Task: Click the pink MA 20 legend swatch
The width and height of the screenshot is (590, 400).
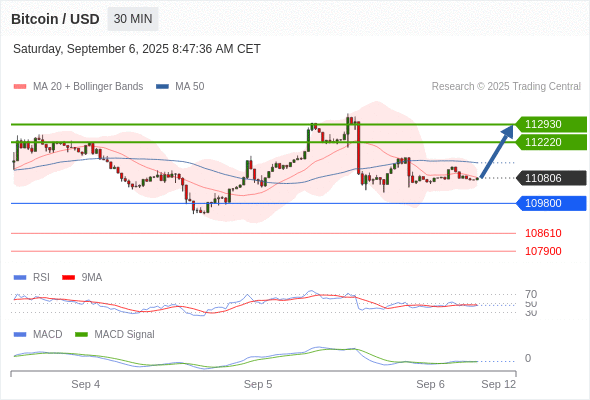Action: pyautogui.click(x=20, y=87)
